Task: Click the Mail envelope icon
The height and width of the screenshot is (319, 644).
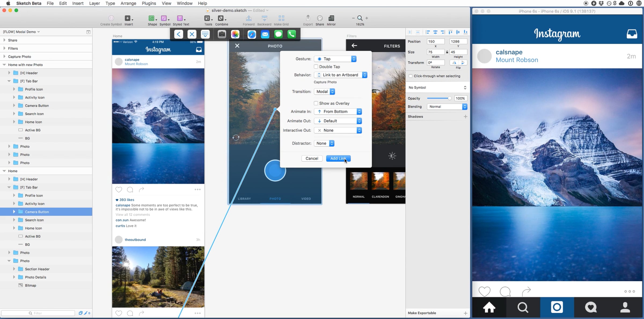Action: point(265,34)
